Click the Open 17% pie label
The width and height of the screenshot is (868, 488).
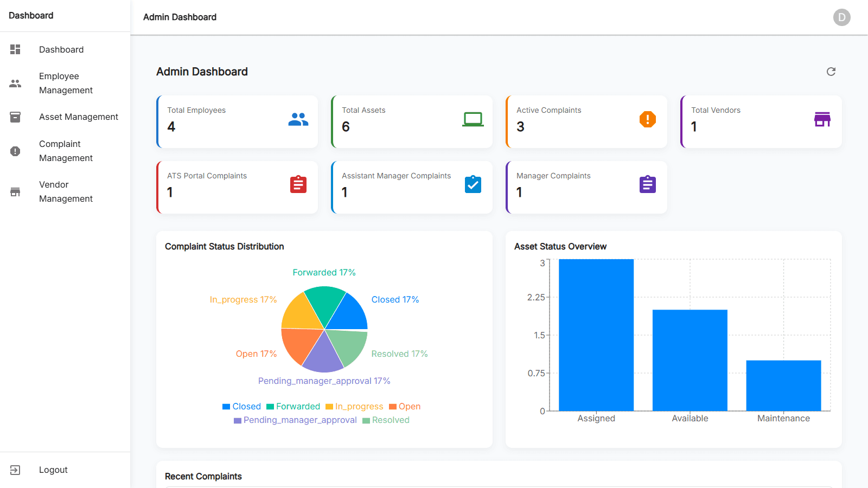click(256, 354)
